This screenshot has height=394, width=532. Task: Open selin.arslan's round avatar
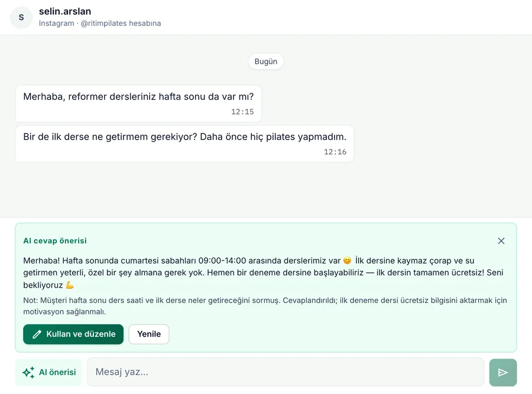pos(21,17)
